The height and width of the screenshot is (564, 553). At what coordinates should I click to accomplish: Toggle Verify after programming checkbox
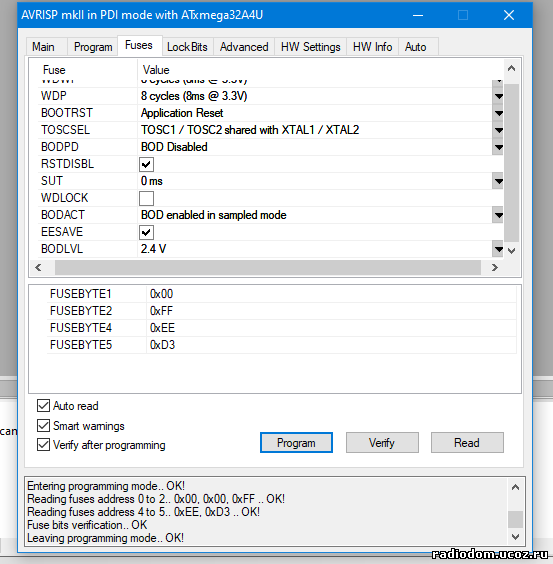44,445
